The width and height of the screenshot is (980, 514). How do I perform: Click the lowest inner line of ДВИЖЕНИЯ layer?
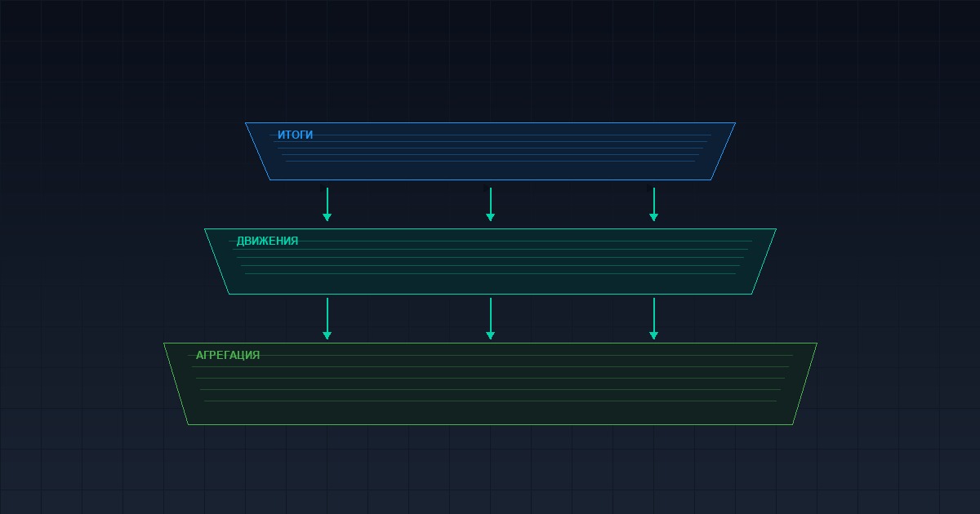coord(490,273)
